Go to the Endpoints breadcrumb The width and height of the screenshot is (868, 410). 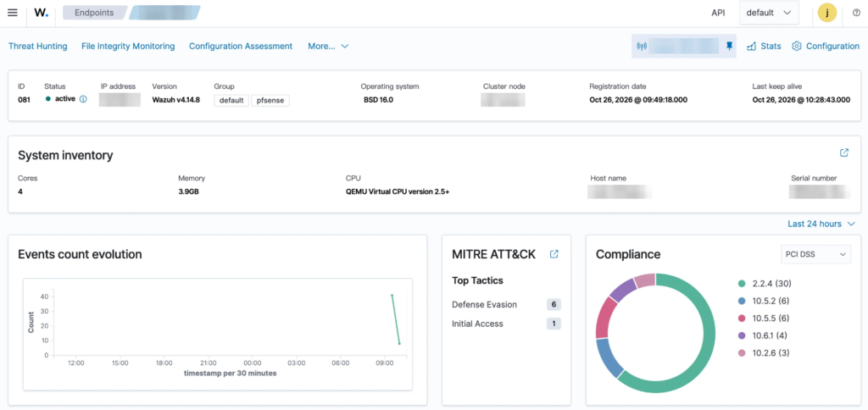[93, 12]
